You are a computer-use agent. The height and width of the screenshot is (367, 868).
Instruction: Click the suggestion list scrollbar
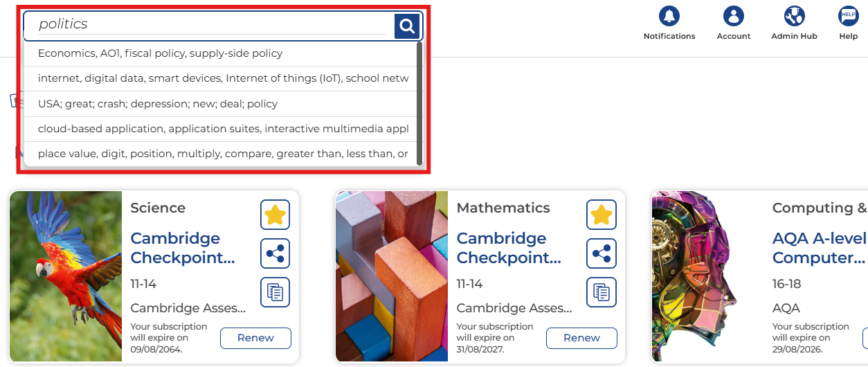[x=419, y=104]
